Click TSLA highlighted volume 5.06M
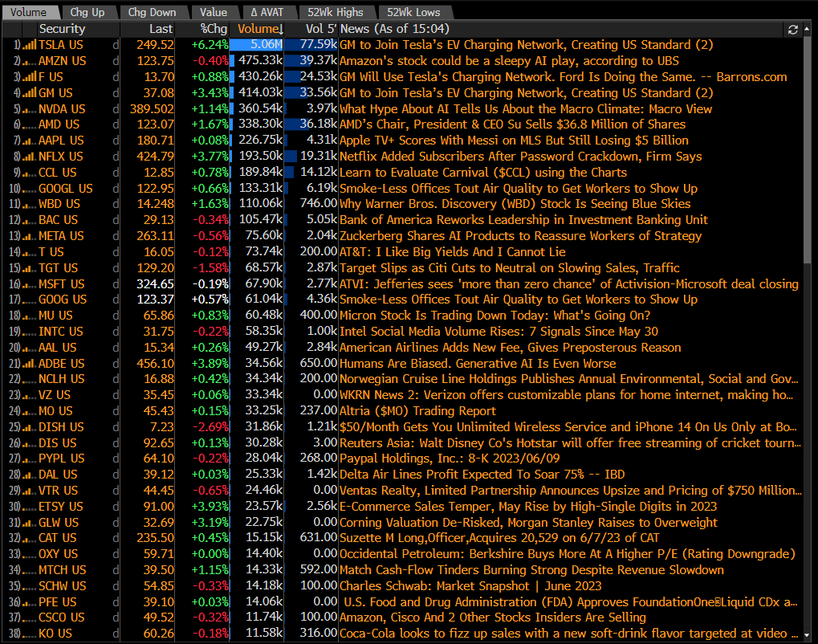Image resolution: width=818 pixels, height=644 pixels. [256, 46]
